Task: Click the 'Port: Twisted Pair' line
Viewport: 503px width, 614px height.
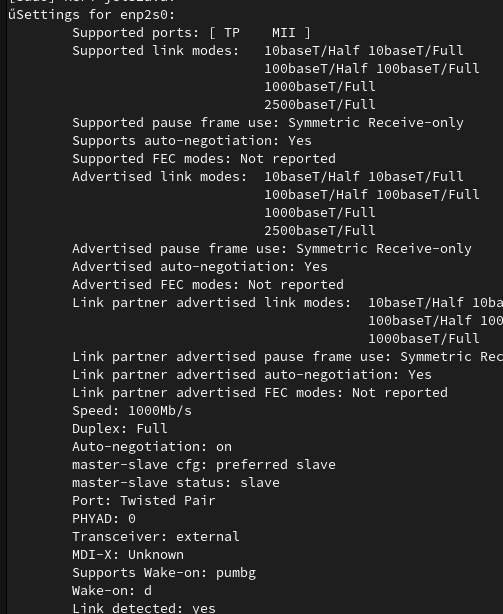Action: pos(144,501)
